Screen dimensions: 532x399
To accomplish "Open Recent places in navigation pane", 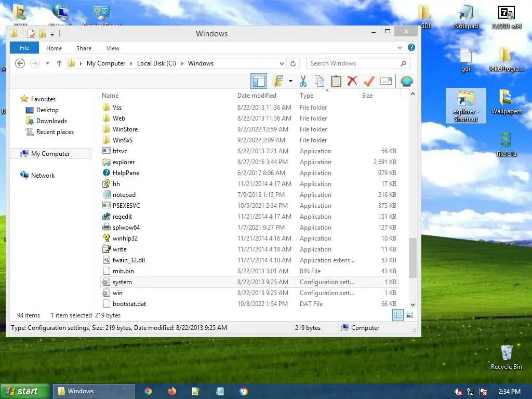I will (49, 131).
